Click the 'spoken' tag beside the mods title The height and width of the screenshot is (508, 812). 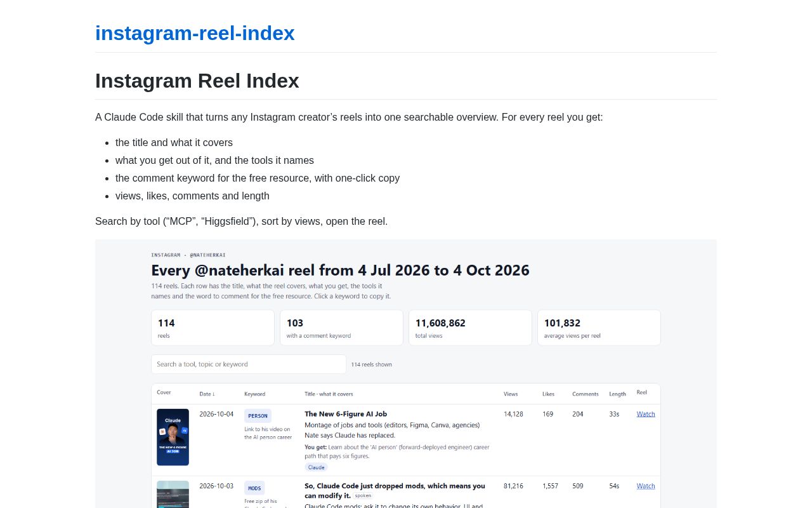tap(363, 496)
